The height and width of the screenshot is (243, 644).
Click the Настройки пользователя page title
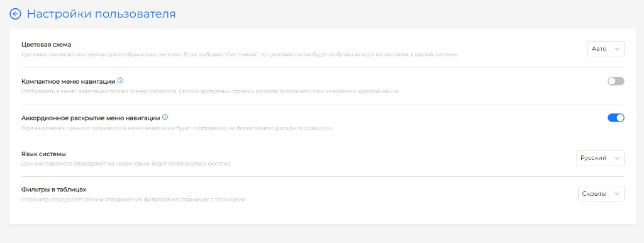101,14
